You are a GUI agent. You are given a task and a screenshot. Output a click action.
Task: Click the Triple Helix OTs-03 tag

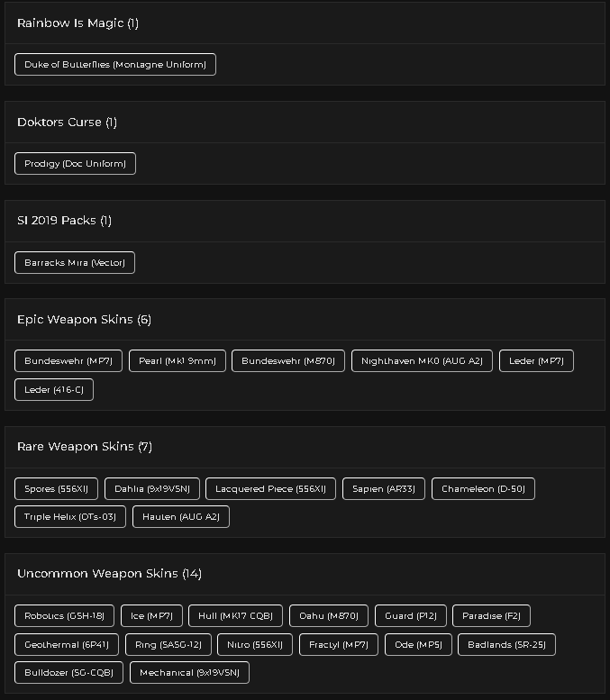(x=70, y=516)
